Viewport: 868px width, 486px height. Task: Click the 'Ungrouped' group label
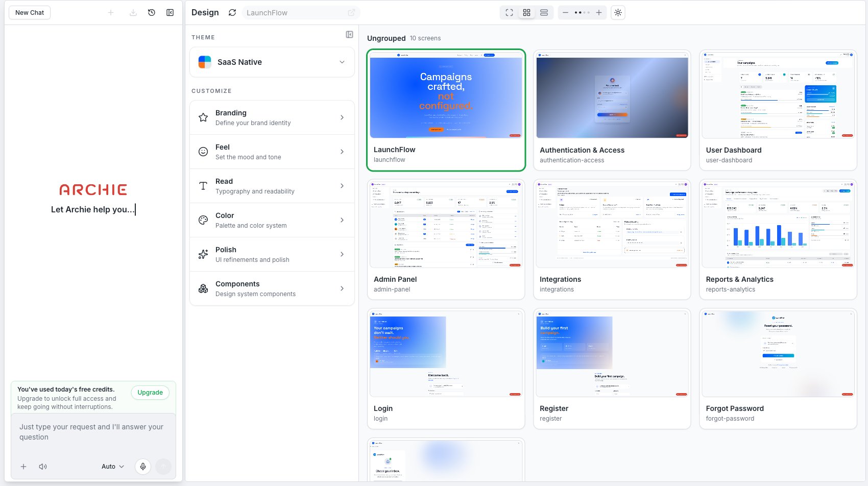click(x=386, y=38)
